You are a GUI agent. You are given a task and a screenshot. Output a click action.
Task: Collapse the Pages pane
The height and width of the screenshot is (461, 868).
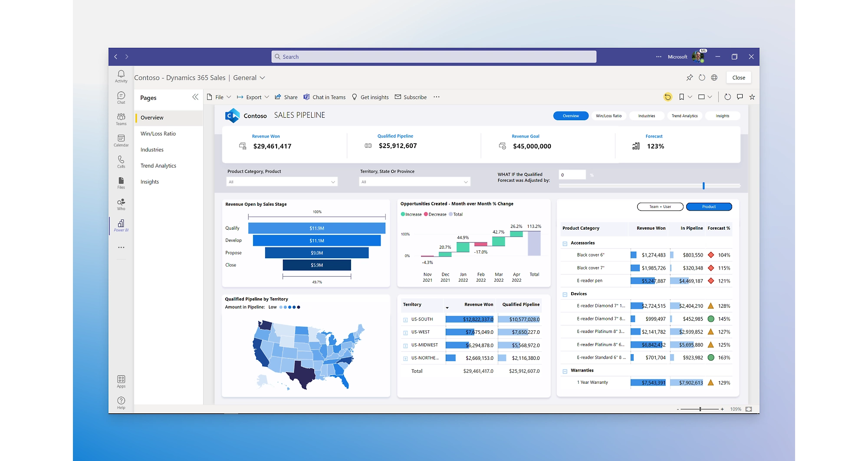coord(195,97)
